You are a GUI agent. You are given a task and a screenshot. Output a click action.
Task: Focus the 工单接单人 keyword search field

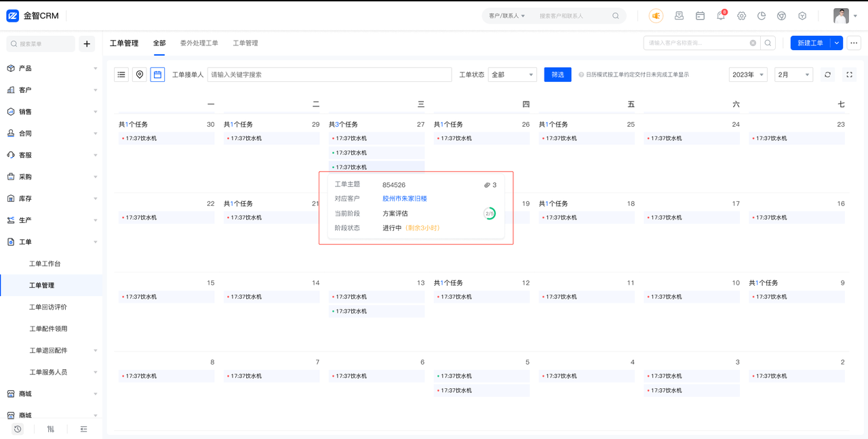click(330, 75)
